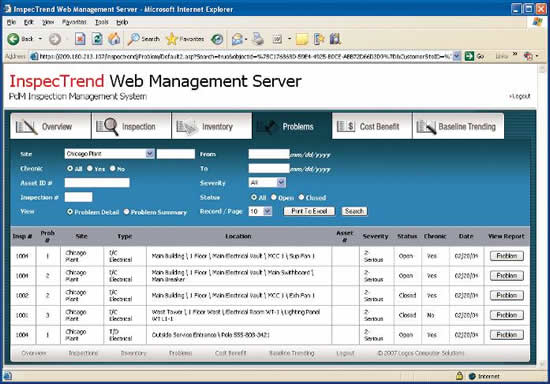Open the Mail envelope icon
Screen dimensions: 550x384
(x=237, y=39)
